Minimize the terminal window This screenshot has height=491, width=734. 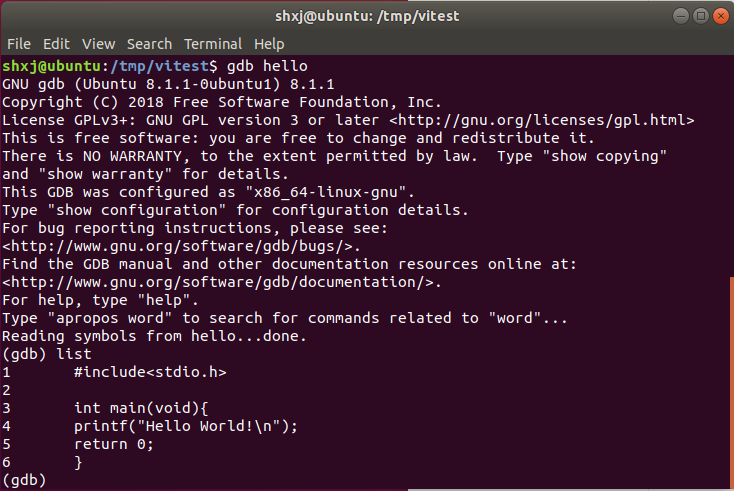[x=681, y=15]
